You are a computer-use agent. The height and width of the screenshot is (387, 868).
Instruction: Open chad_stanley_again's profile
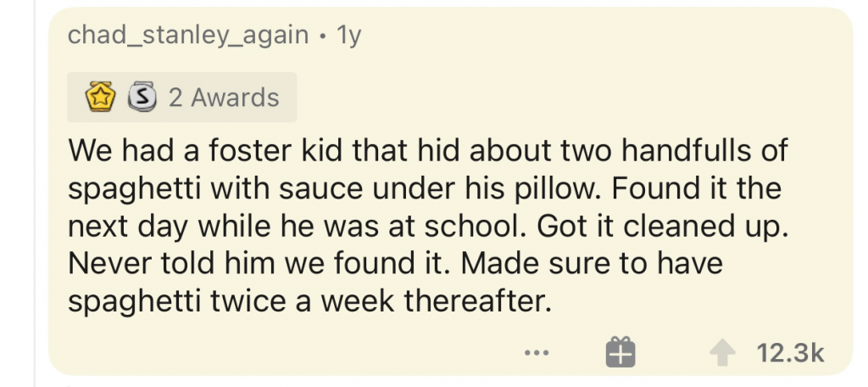[189, 36]
